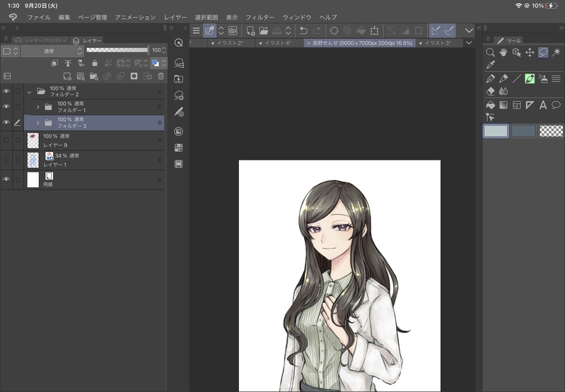The image size is (565, 392).
Task: Show レイヤー 9 by its visibility box
Action: 6,140
